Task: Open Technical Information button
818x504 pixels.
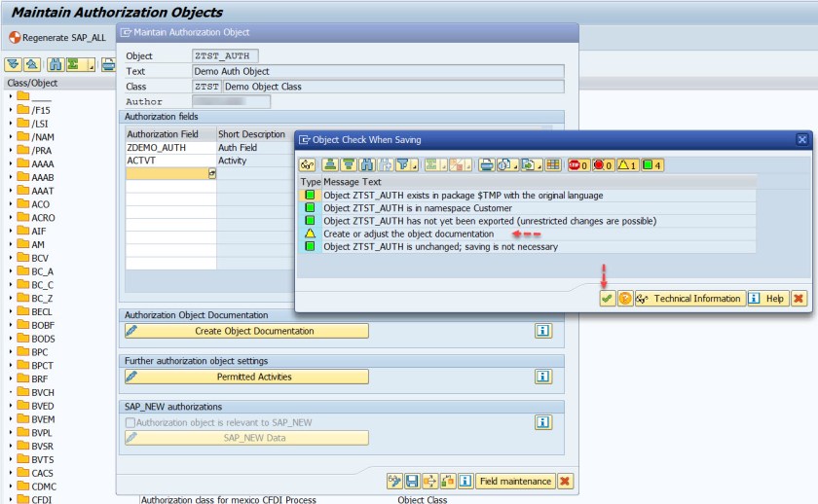Action: [x=689, y=299]
